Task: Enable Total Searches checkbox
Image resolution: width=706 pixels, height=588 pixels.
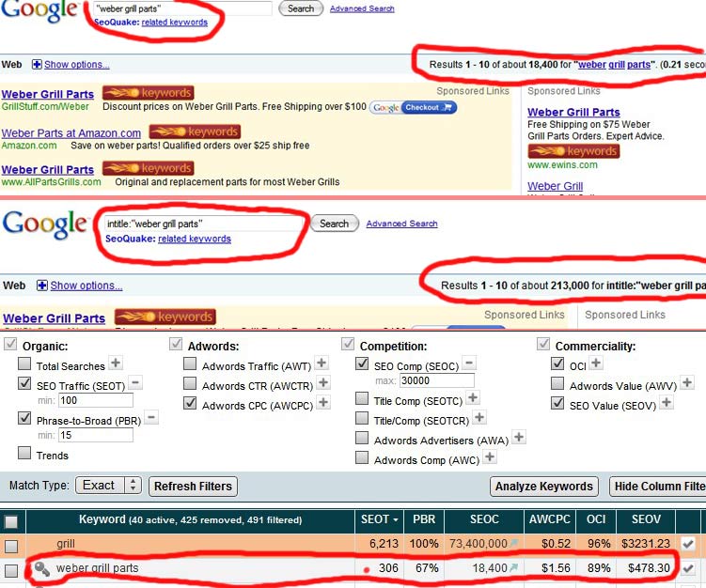Action: [x=24, y=364]
